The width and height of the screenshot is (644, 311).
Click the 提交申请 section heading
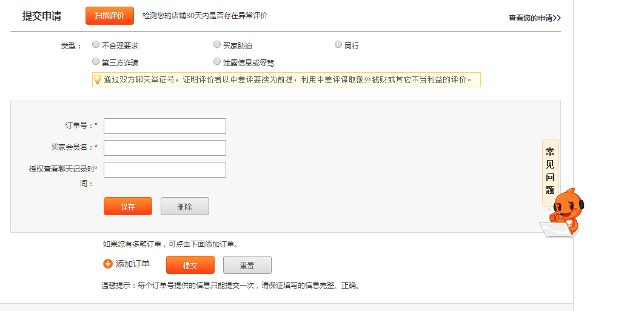[x=42, y=16]
